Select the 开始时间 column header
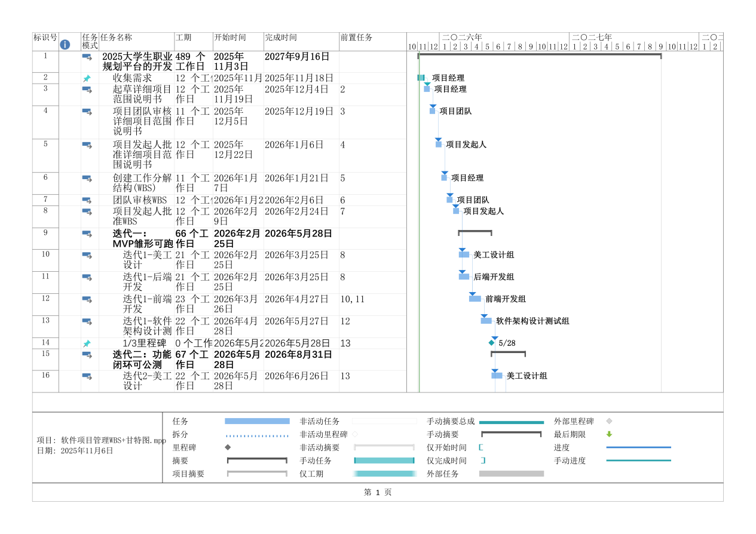Viewport: 756px width, 534px height. coord(238,42)
